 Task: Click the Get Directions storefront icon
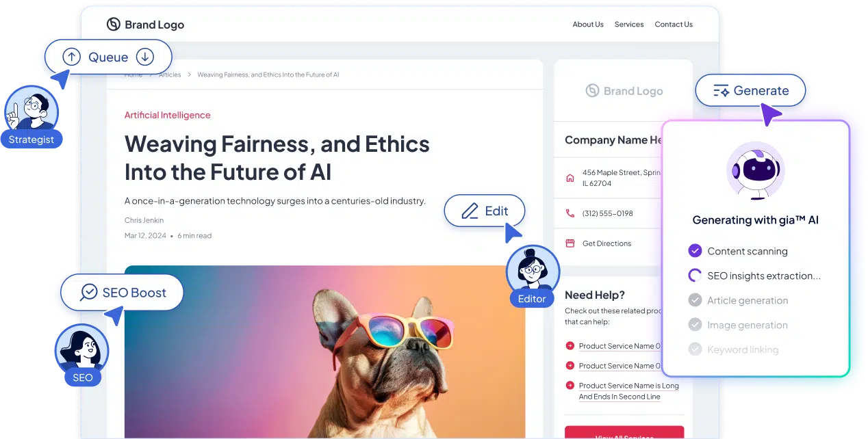(x=570, y=243)
